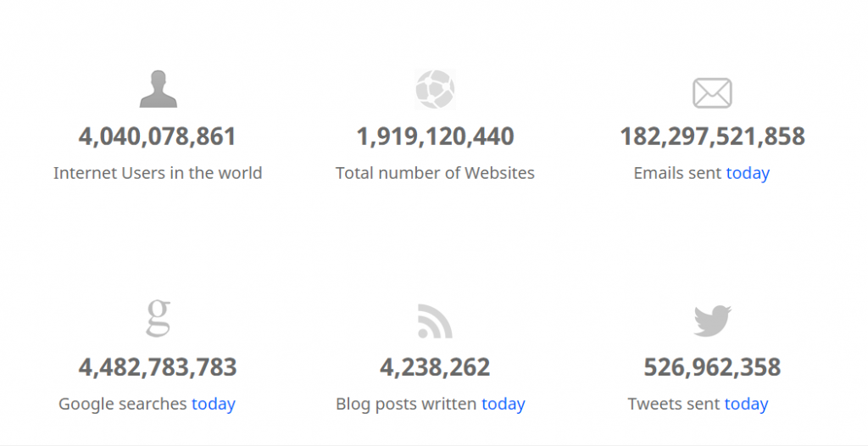
Task: Open today link beside Blog posts written
Action: 504,404
